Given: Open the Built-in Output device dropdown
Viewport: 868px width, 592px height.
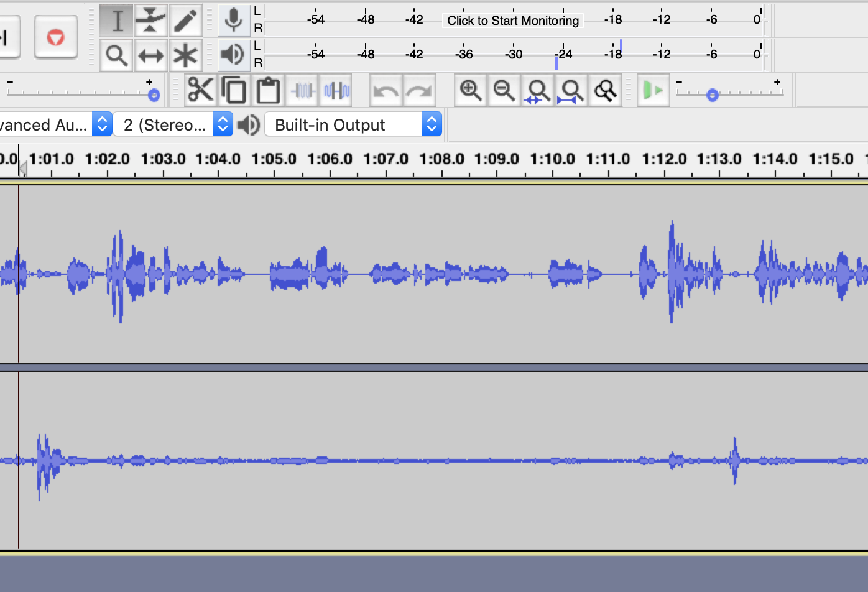Looking at the screenshot, I should click(353, 125).
